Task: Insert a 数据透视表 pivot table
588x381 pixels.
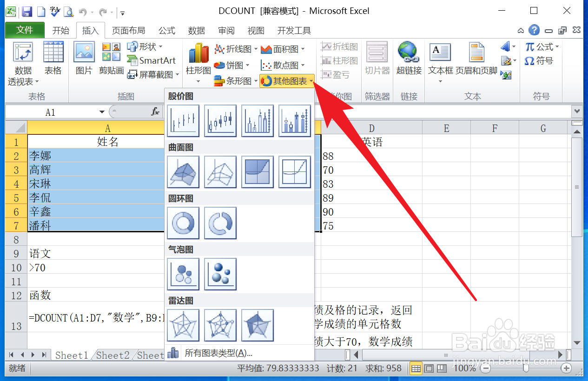Action: (x=23, y=64)
